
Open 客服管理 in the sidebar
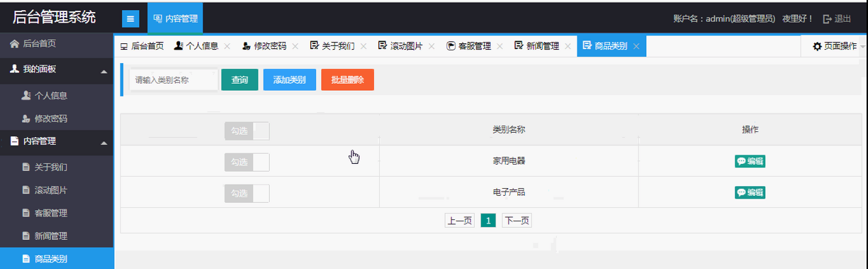(57, 213)
